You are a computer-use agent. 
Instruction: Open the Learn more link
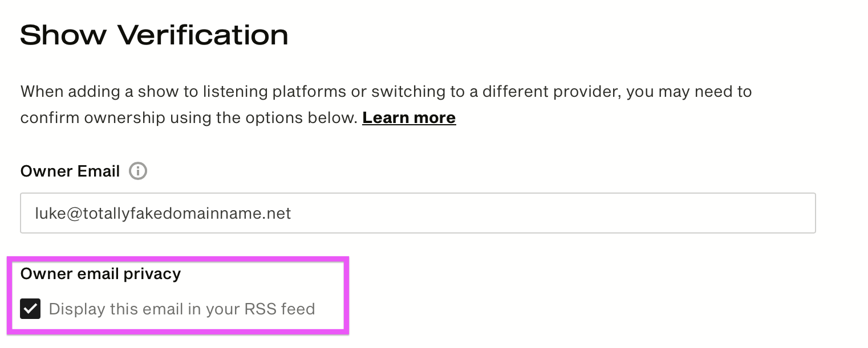[x=409, y=118]
